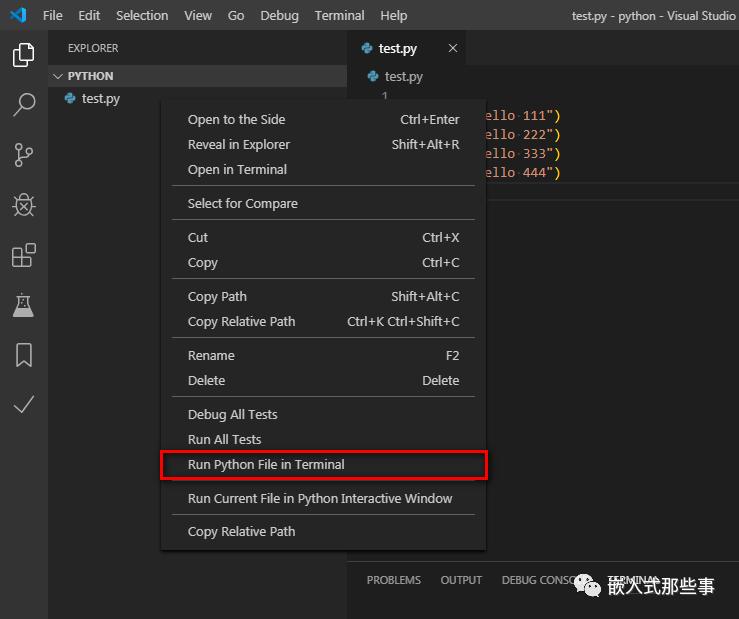Open the Debug bug icon in activity bar
The height and width of the screenshot is (619, 739).
[24, 205]
